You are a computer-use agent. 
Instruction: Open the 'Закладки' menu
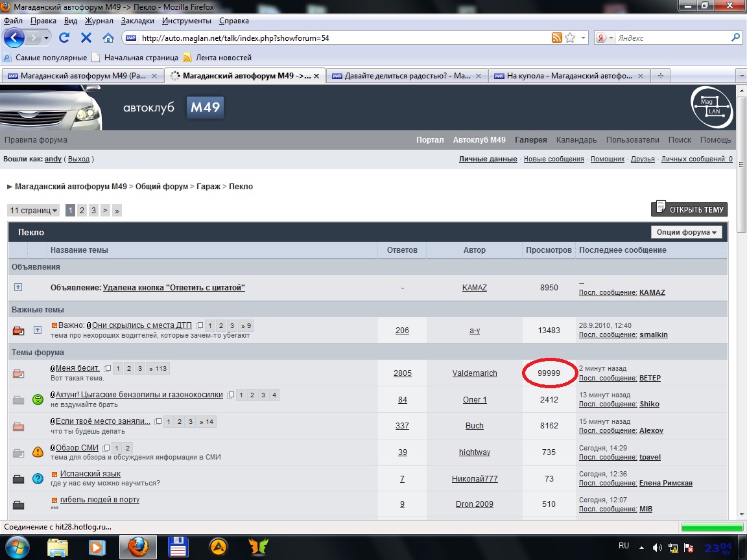point(137,21)
